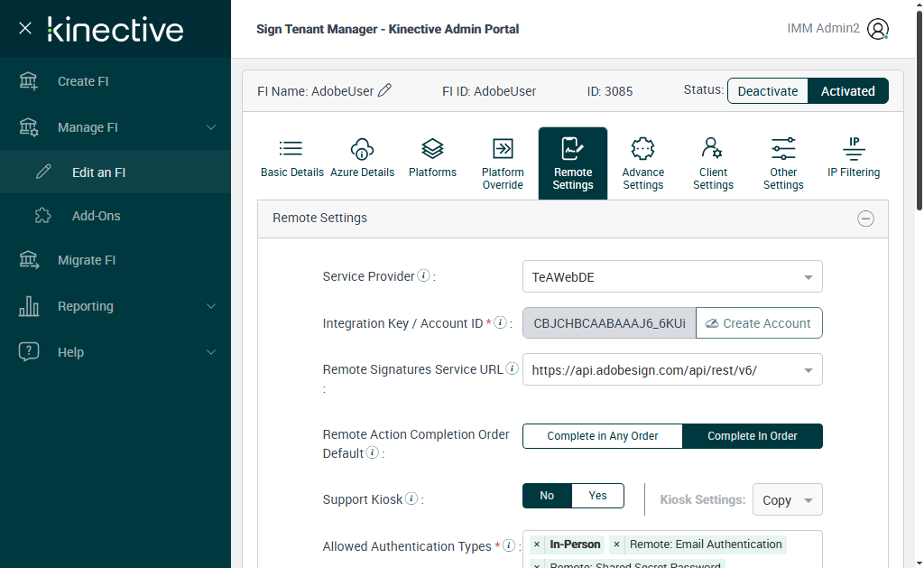The width and height of the screenshot is (924, 568).
Task: Click the Platforms layers icon
Action: 432,149
